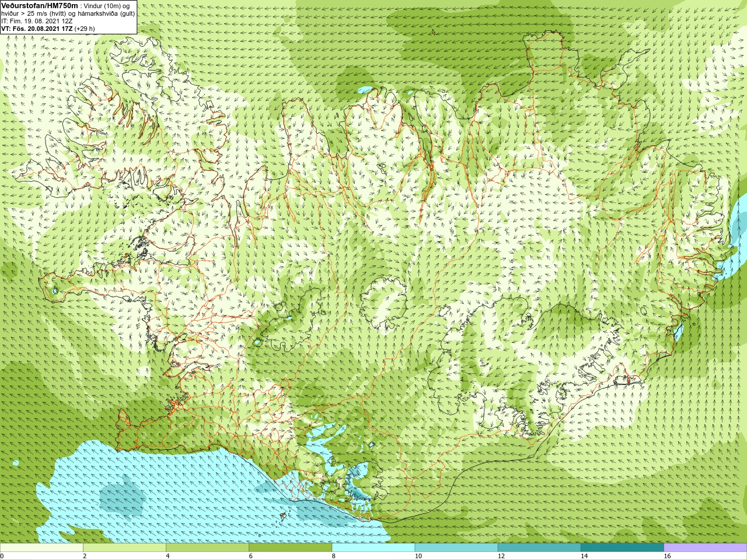The height and width of the screenshot is (560, 747).
Task: Click the legend label '12'
Action: (501, 556)
